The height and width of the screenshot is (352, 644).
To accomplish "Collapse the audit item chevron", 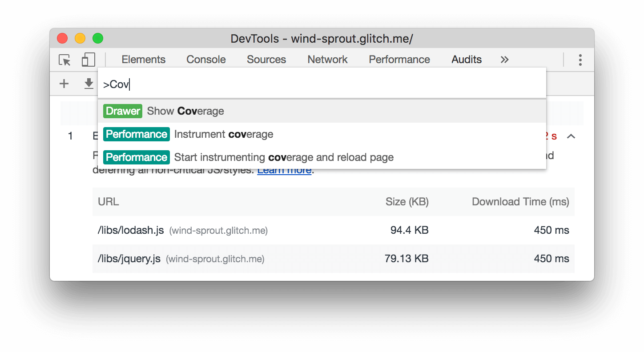I will pyautogui.click(x=571, y=136).
